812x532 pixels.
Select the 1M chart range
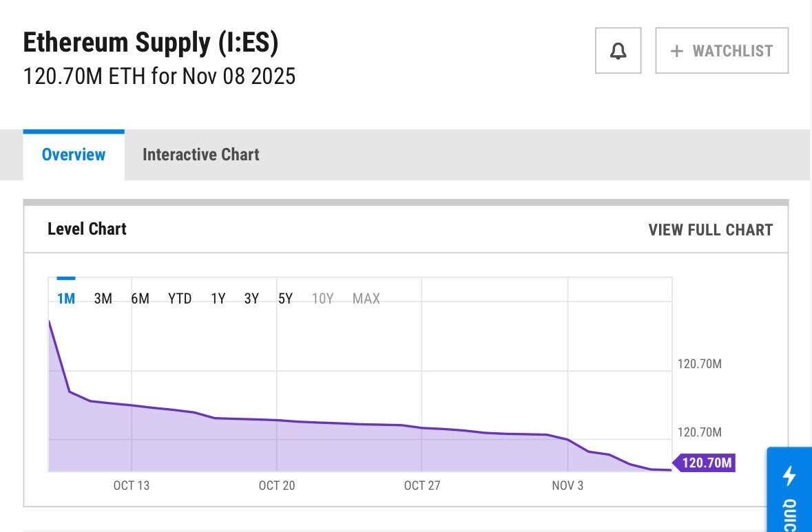coord(66,299)
